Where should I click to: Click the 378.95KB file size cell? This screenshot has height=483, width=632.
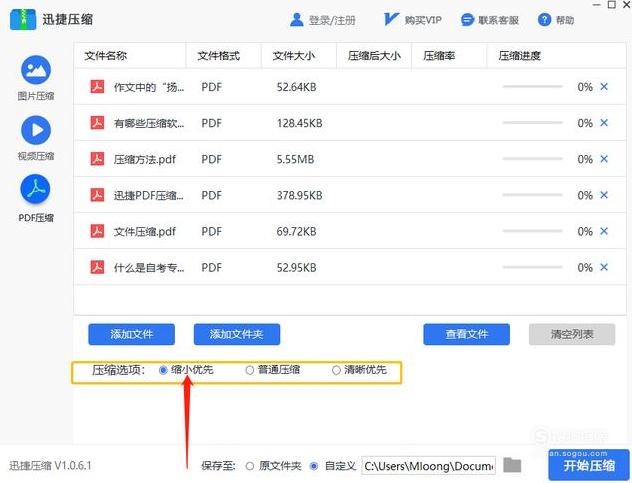[x=299, y=196]
